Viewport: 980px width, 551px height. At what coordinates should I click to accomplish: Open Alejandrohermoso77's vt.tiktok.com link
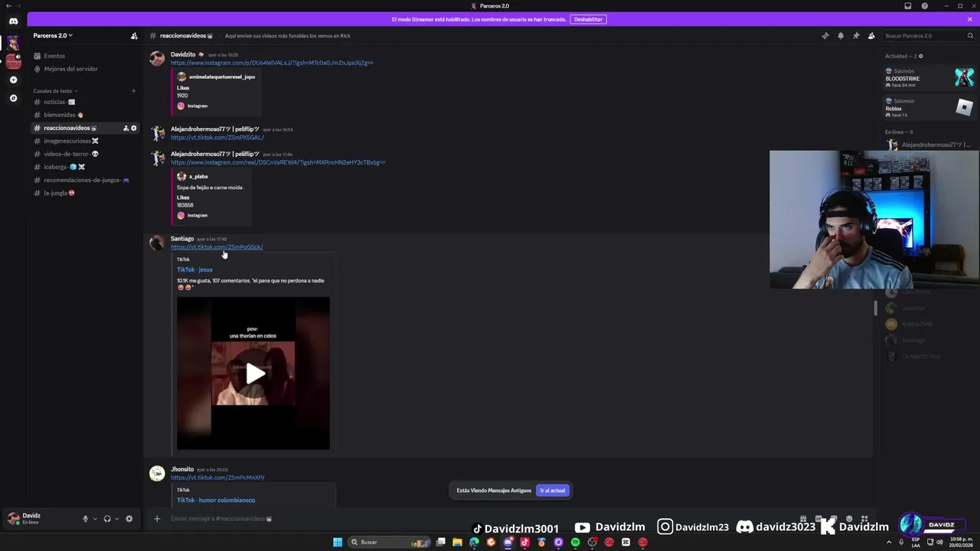(x=217, y=138)
